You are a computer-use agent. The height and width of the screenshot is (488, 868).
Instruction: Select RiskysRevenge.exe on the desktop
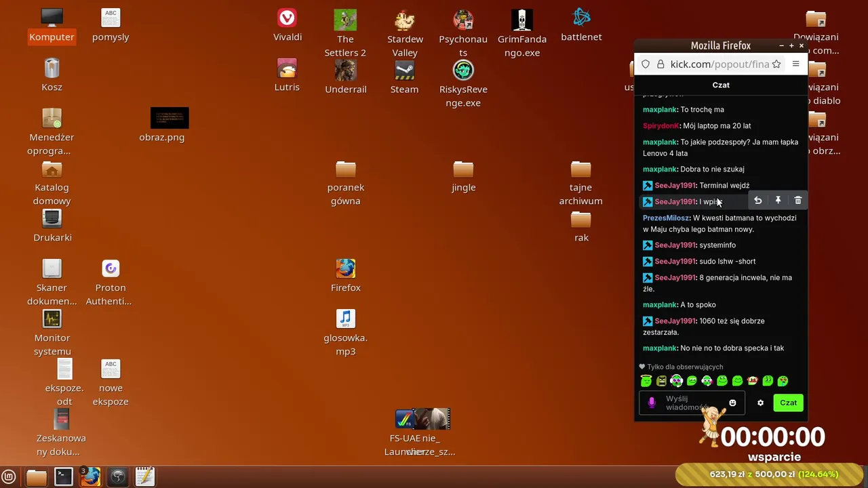coord(463,83)
